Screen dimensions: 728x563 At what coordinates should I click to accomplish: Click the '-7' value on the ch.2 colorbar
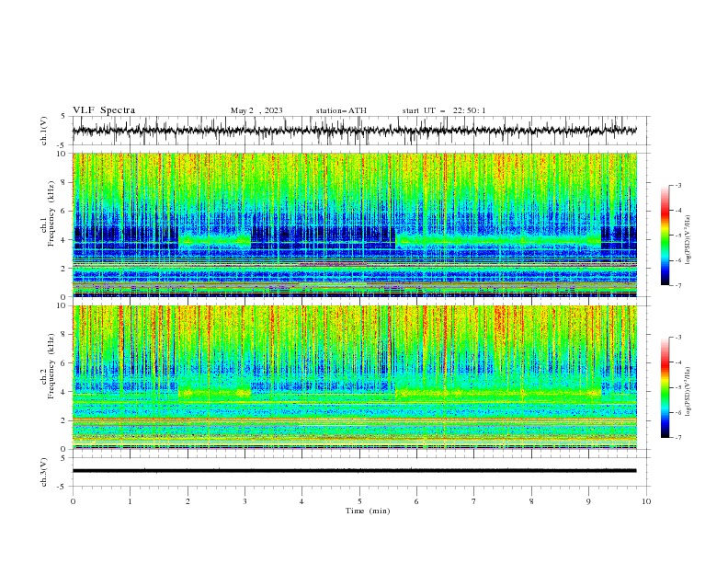tap(677, 438)
